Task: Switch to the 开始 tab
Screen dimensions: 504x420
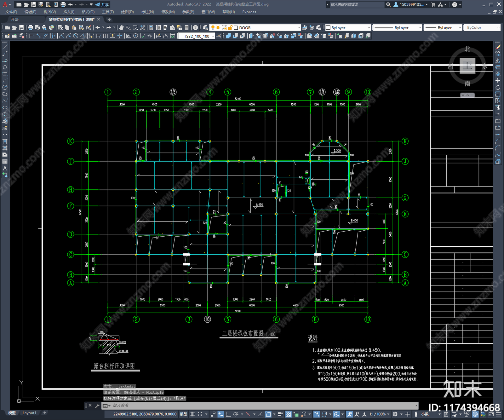Action: coord(14,20)
